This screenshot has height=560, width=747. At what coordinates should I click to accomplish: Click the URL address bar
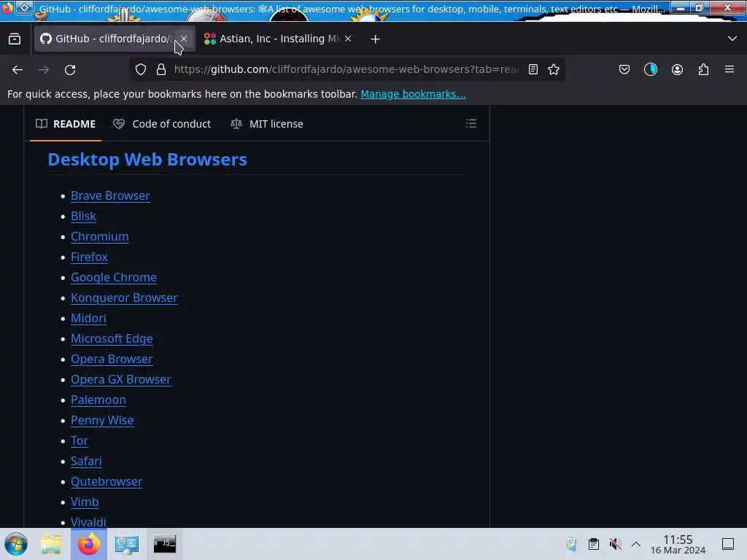[x=347, y=69]
